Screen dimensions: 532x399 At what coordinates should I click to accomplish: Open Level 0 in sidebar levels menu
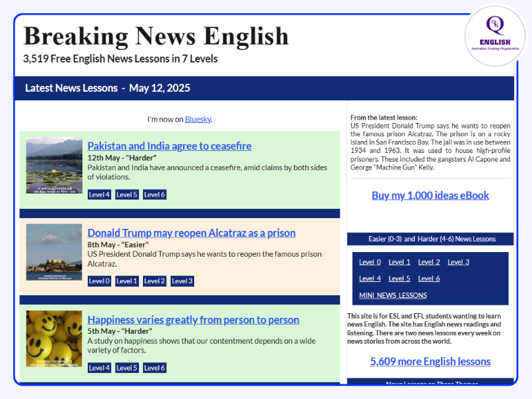370,262
